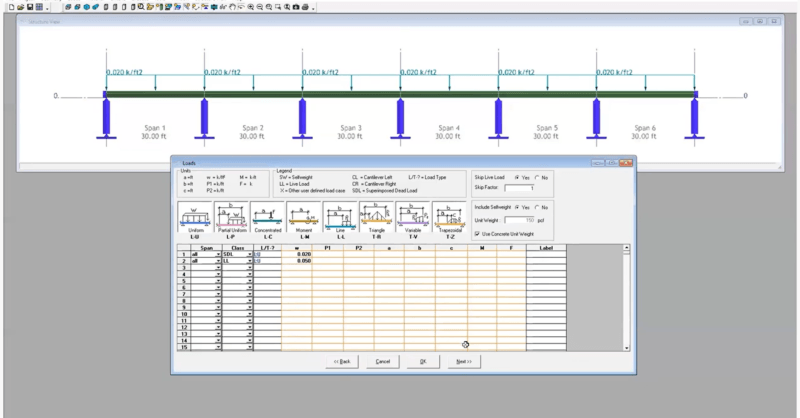This screenshot has width=800, height=418.
Task: Click the w cell containing 0.020
Action: pos(297,255)
